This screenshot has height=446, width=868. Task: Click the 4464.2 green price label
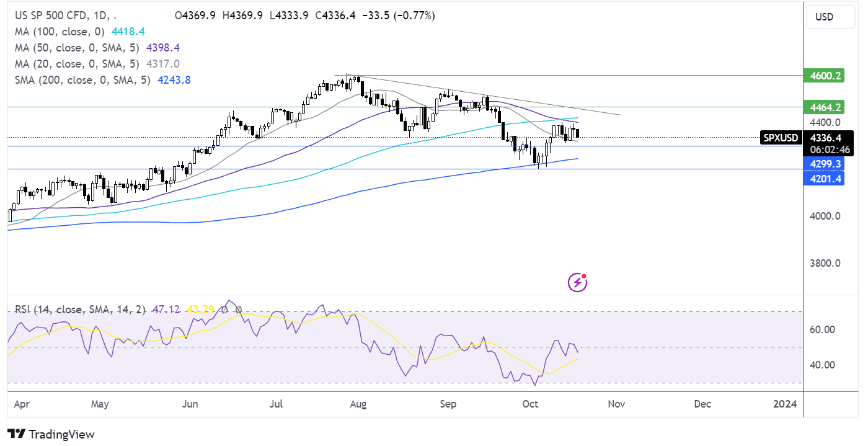823,106
